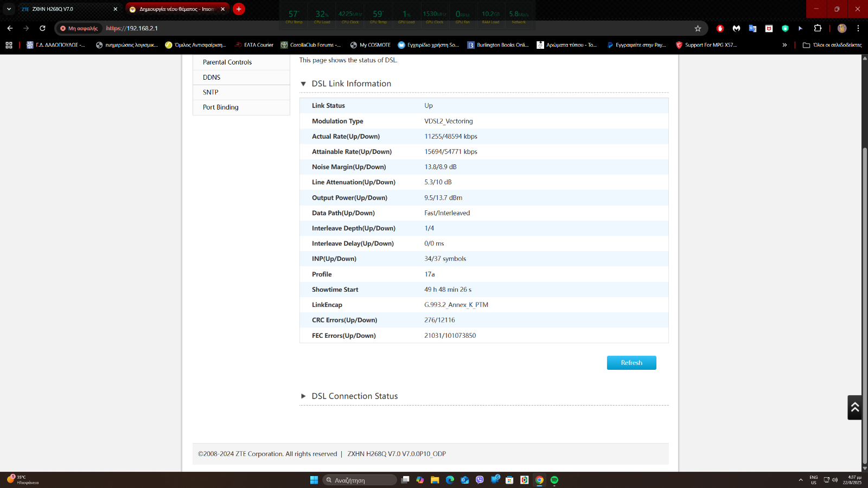868x488 pixels.
Task: Close the Insomnia forum tab
Action: 222,9
